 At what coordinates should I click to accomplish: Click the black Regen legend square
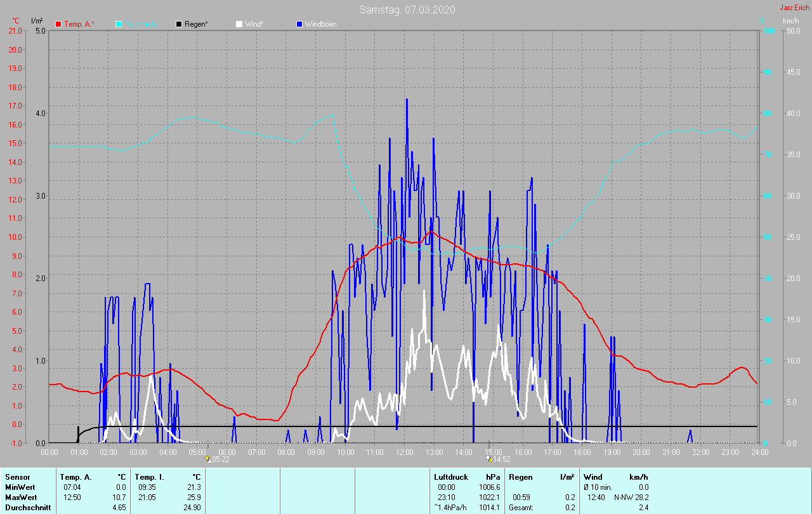coord(179,24)
